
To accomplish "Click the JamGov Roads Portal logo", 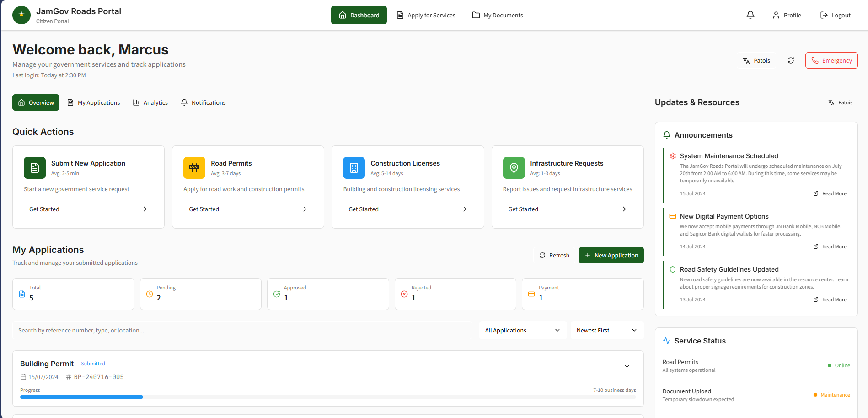I will tap(21, 15).
